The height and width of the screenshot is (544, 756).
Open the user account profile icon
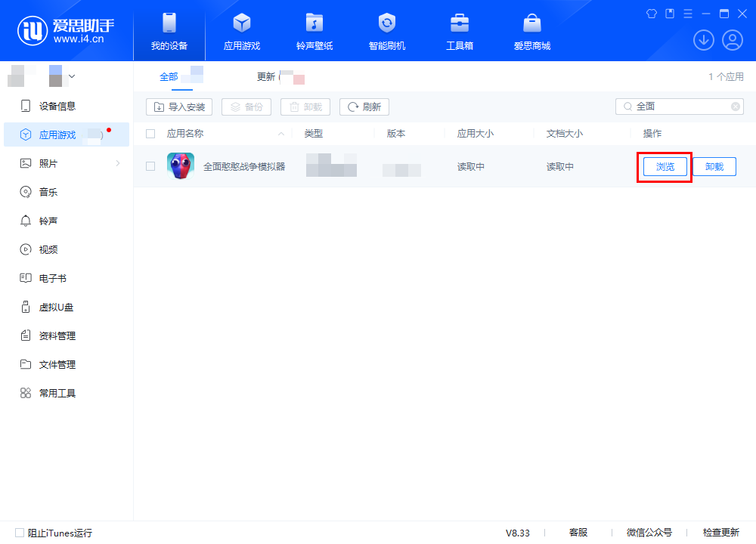(733, 40)
